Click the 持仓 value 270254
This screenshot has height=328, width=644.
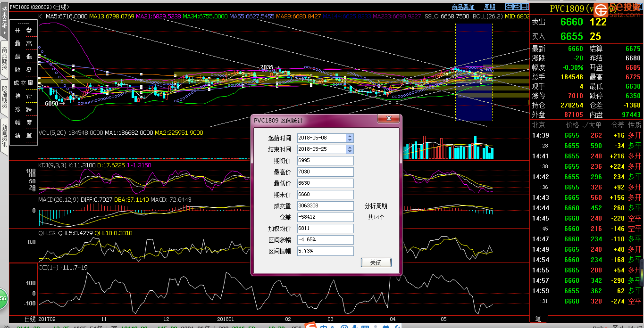[x=571, y=105]
